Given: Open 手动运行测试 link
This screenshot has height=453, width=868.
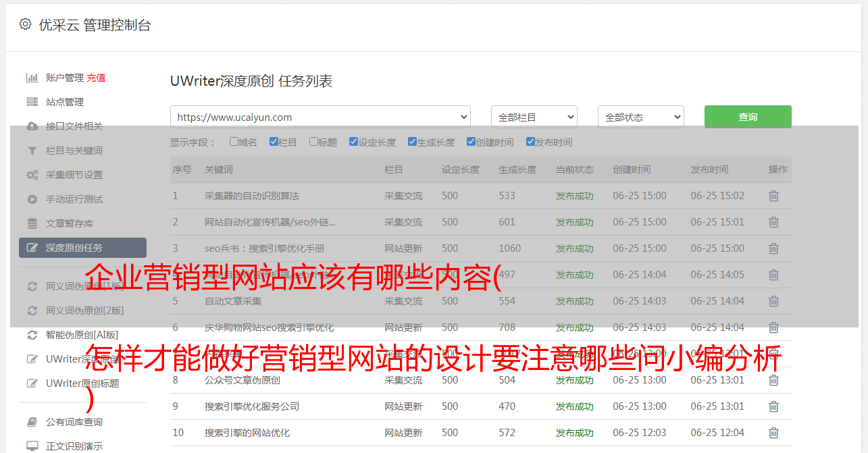Looking at the screenshot, I should click(74, 199).
